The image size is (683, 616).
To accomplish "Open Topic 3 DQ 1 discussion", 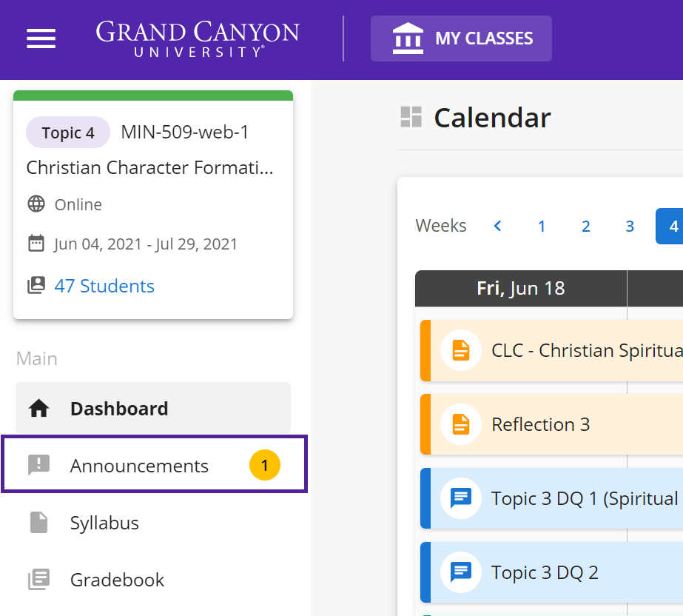I will click(x=551, y=498).
